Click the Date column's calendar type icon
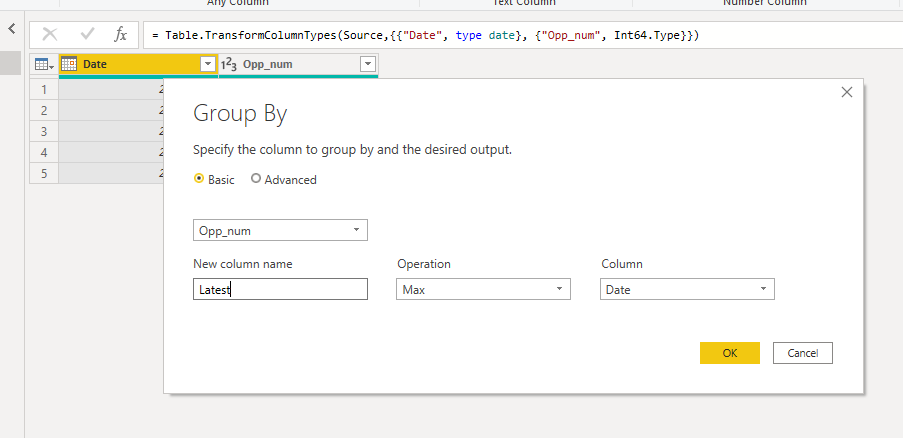903x438 pixels. (x=69, y=64)
